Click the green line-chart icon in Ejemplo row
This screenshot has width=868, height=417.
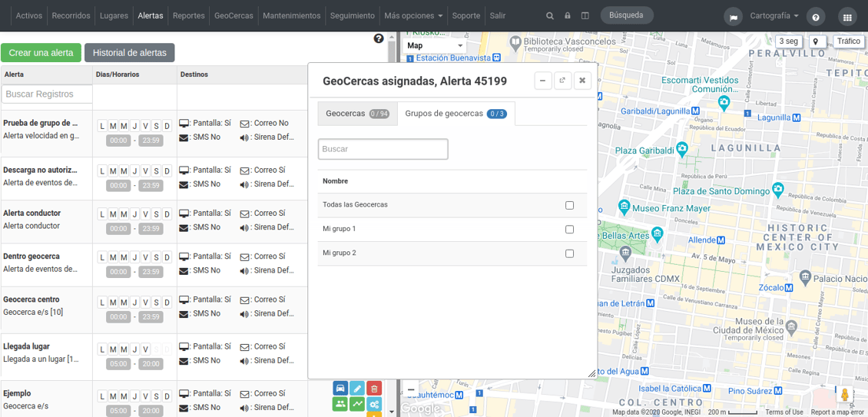358,404
